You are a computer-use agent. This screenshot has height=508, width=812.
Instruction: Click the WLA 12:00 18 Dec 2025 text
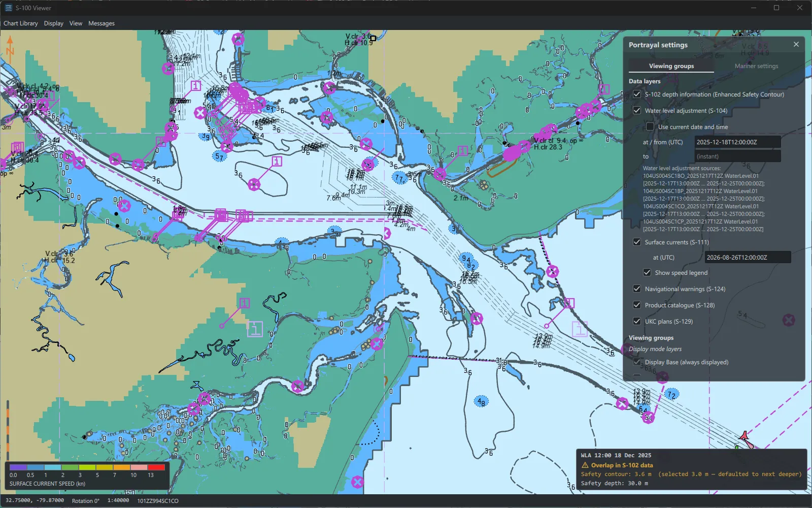point(616,455)
